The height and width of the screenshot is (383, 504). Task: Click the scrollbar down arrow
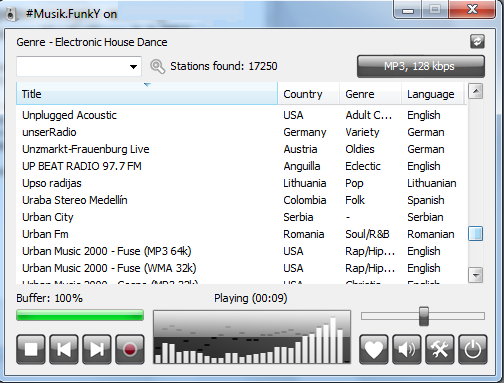point(475,275)
